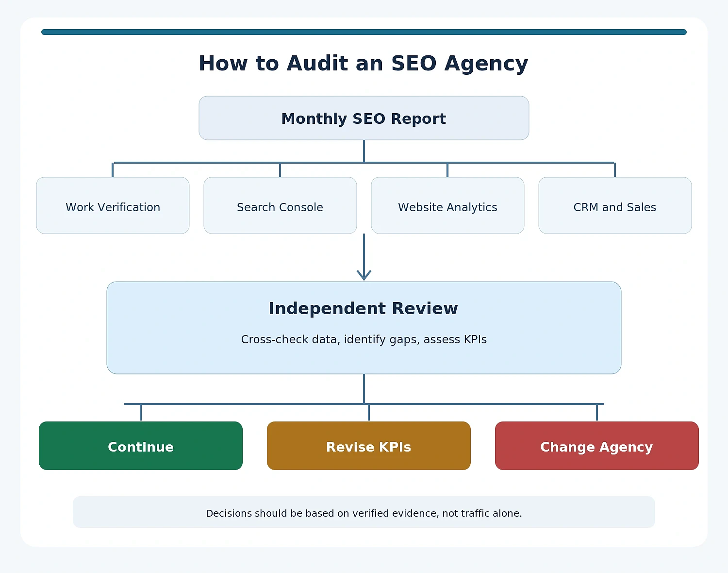The height and width of the screenshot is (573, 728).
Task: Click the Monthly SEO Report box
Action: 364,118
